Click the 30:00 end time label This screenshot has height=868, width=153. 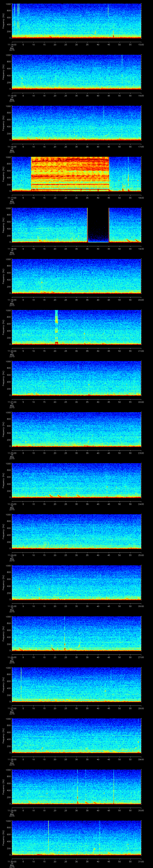coord(141,810)
